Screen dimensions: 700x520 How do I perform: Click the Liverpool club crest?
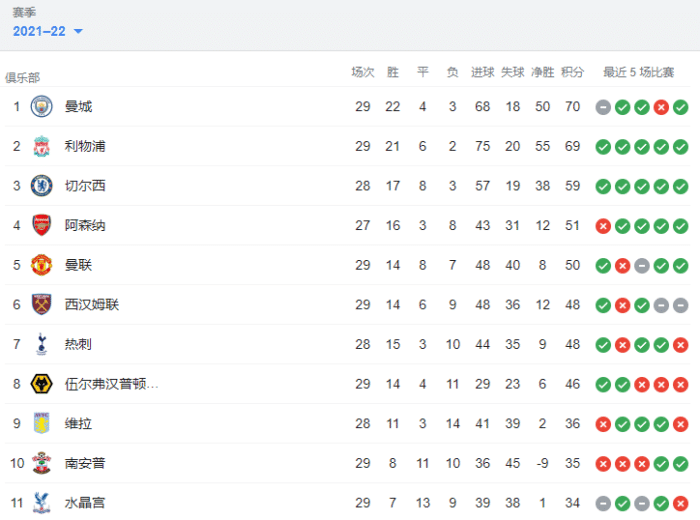pos(41,146)
